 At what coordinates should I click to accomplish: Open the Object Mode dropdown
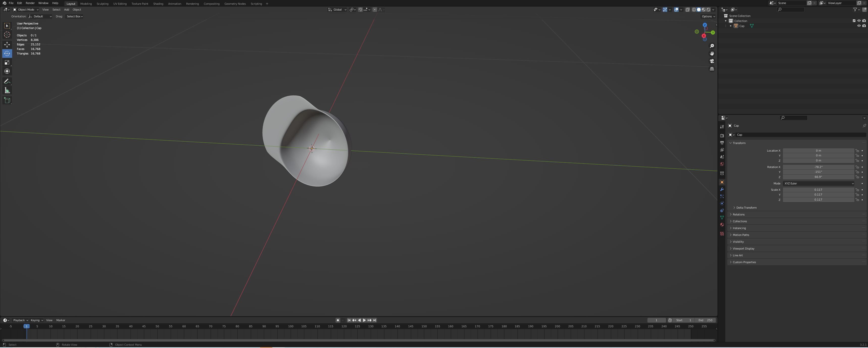(x=26, y=9)
